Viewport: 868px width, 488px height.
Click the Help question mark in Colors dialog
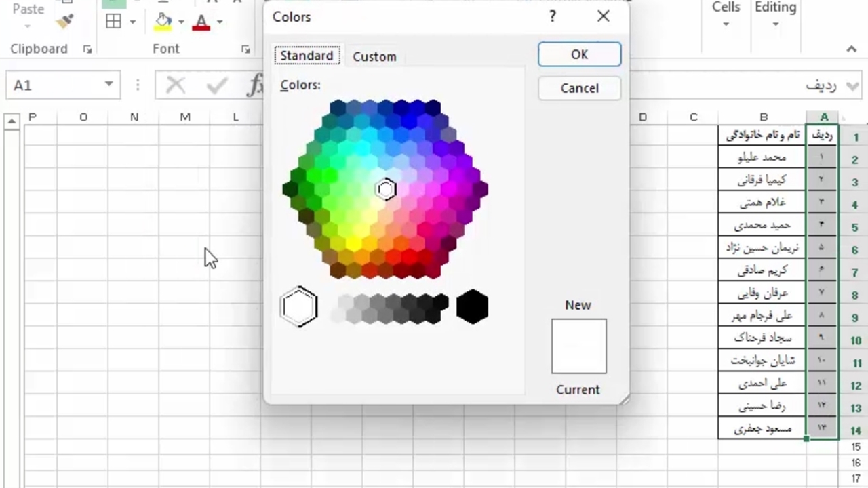553,16
